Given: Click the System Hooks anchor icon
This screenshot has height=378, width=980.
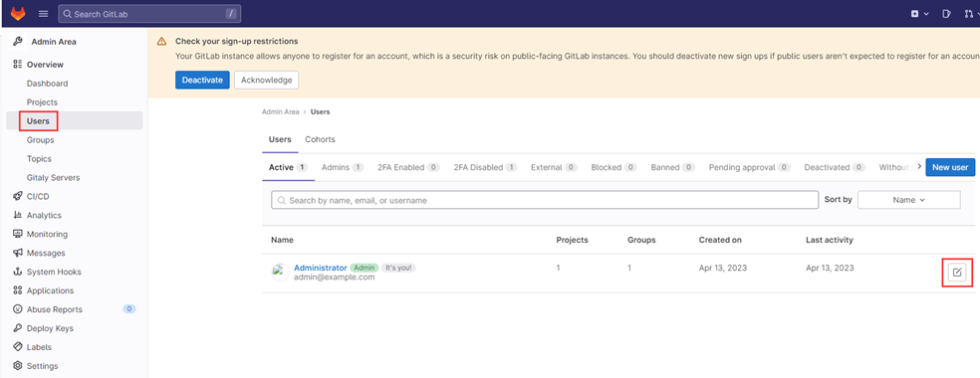Looking at the screenshot, I should pyautogui.click(x=18, y=272).
